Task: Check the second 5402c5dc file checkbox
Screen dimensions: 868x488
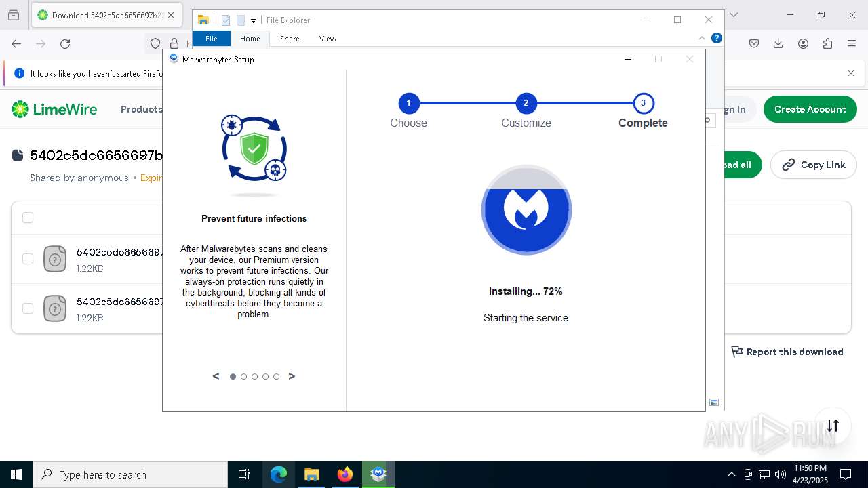Action: coord(28,308)
